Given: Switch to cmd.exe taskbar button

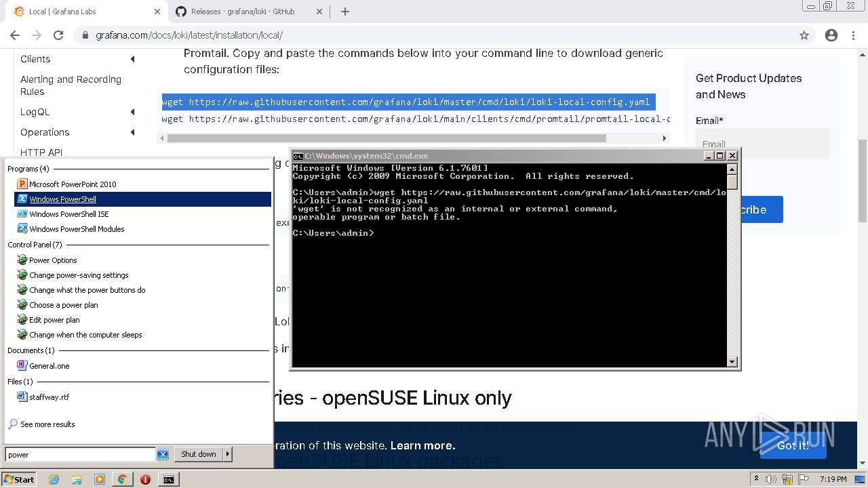Looking at the screenshot, I should [168, 479].
